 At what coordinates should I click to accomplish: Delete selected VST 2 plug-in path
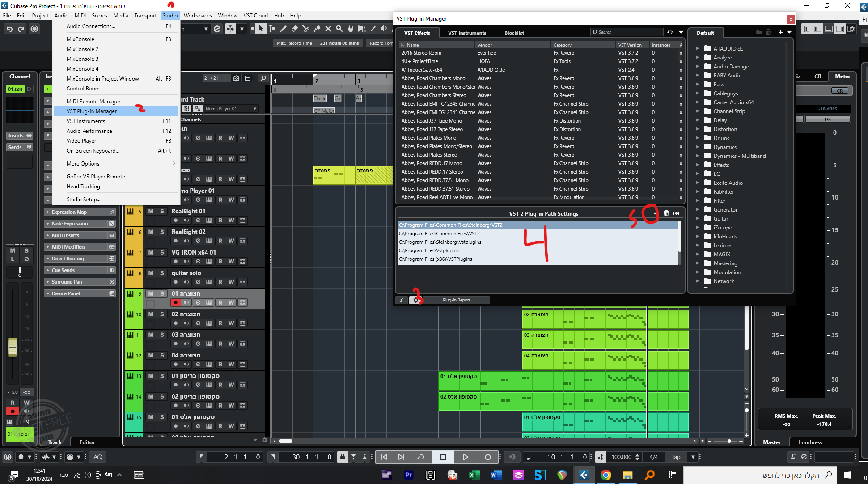click(x=666, y=213)
